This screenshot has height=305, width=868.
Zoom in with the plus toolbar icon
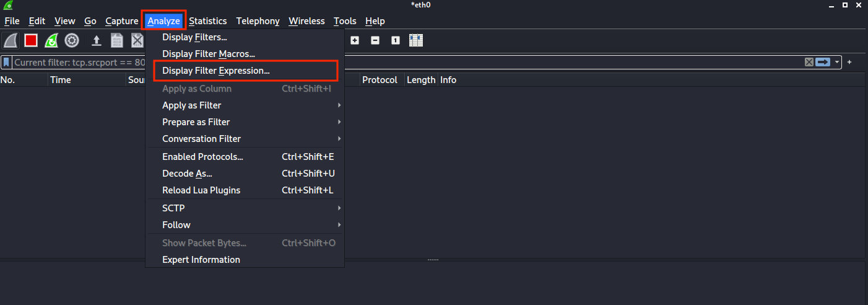pyautogui.click(x=355, y=40)
